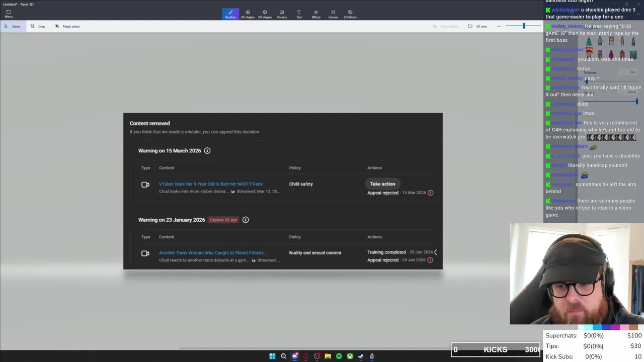644x362 pixels.
Task: Activate the Select tool
Action: coord(12,26)
